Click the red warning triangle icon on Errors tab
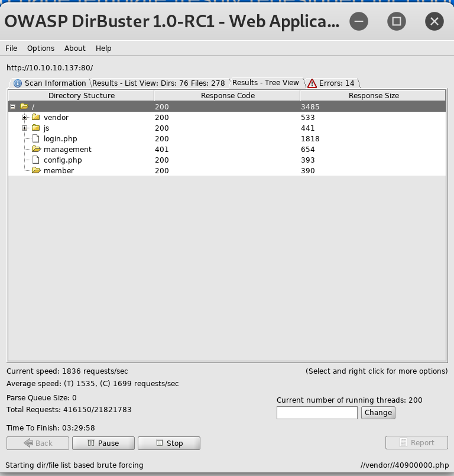 pos(312,83)
